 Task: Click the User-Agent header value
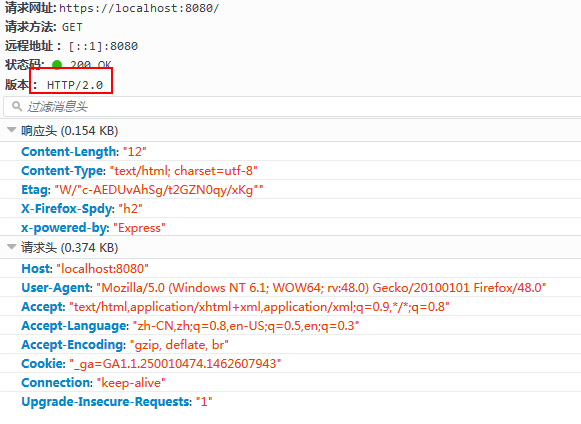click(x=321, y=288)
